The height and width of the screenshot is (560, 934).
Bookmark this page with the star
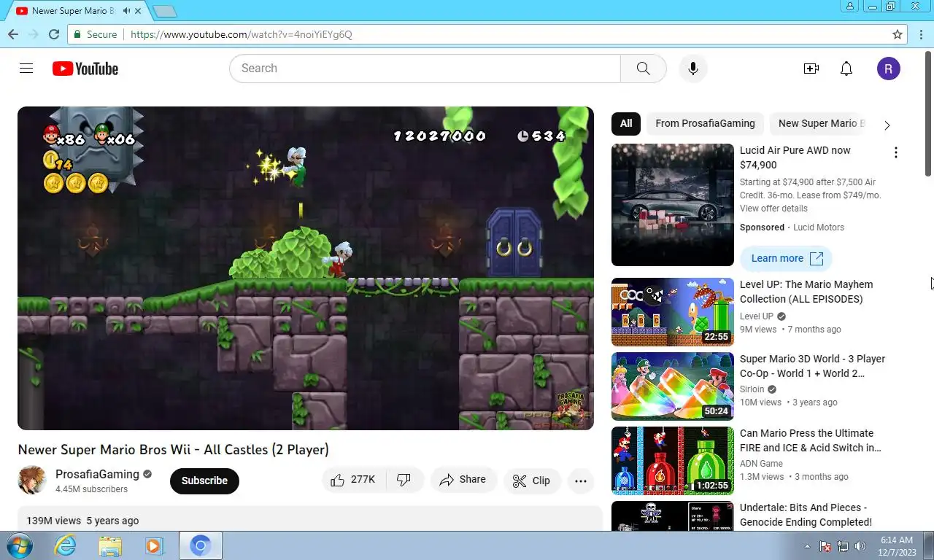coord(898,34)
